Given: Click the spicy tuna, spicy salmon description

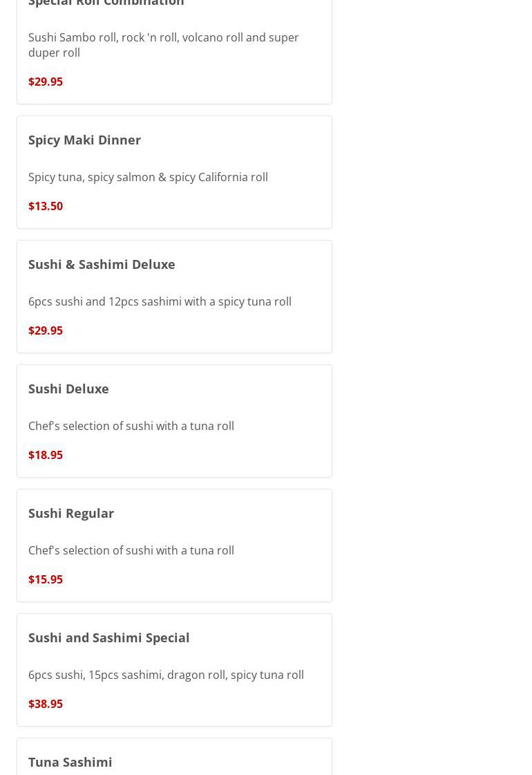Looking at the screenshot, I should 148,177.
